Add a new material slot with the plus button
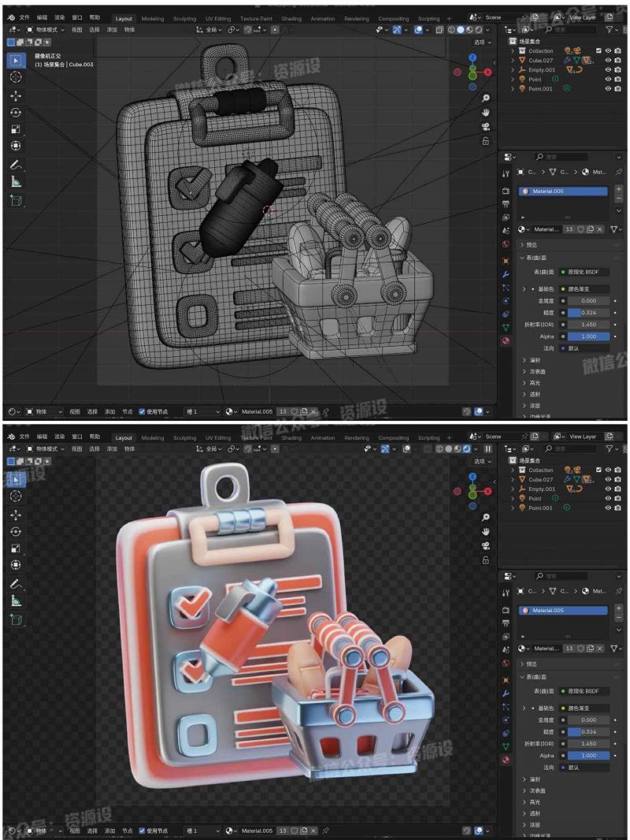The width and height of the screenshot is (630, 840). point(618,189)
